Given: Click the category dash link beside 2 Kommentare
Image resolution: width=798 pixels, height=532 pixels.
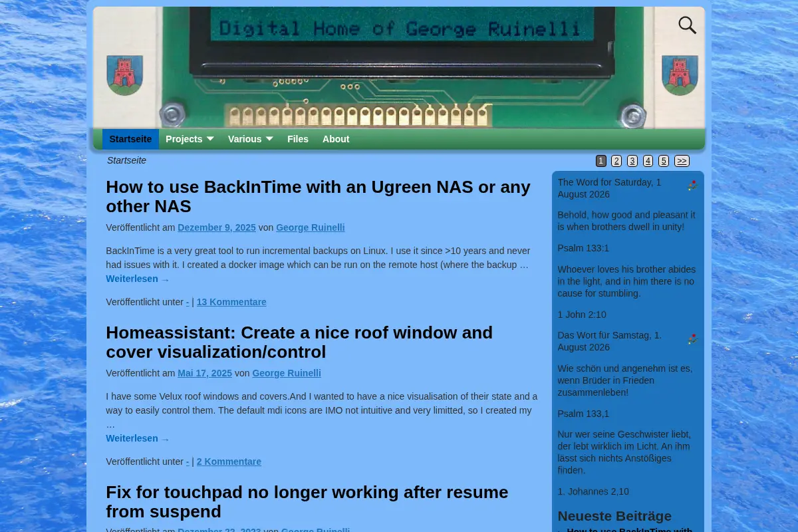Looking at the screenshot, I should [x=188, y=462].
